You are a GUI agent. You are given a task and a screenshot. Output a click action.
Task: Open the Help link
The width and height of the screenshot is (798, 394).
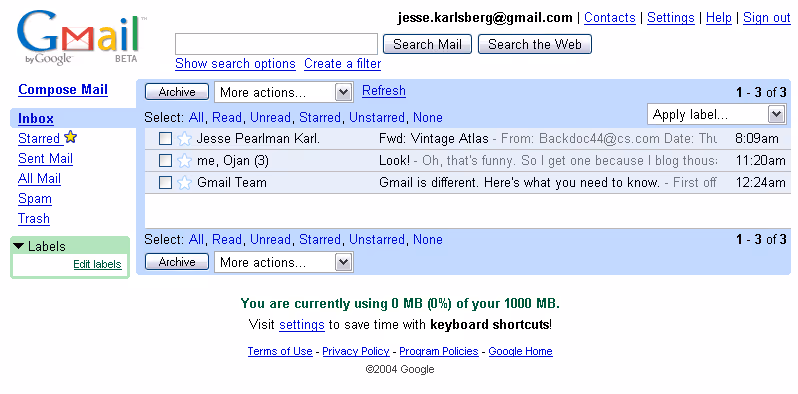pos(719,18)
